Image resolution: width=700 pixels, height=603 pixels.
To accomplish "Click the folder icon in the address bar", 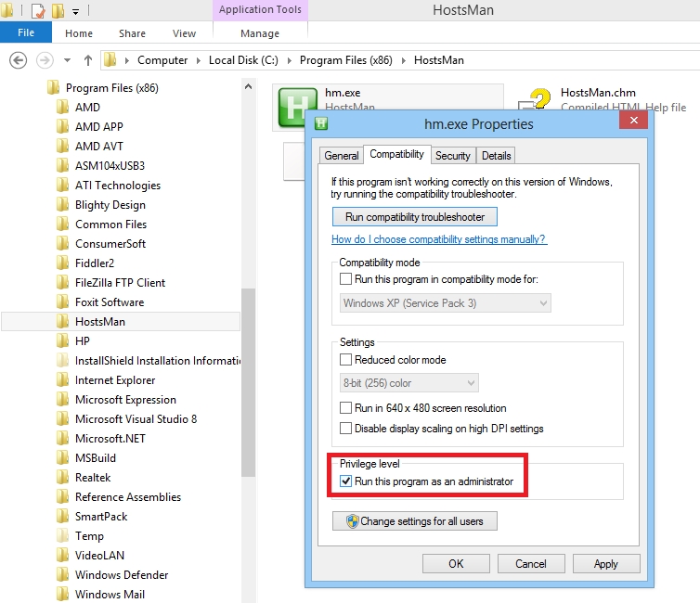I will 110,59.
